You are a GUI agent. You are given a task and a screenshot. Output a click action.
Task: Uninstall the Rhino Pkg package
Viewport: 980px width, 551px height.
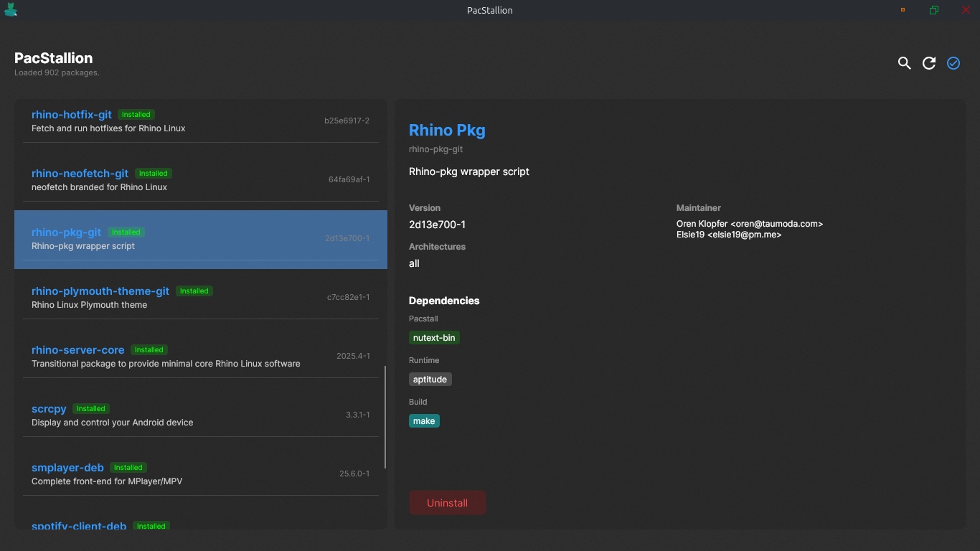448,503
